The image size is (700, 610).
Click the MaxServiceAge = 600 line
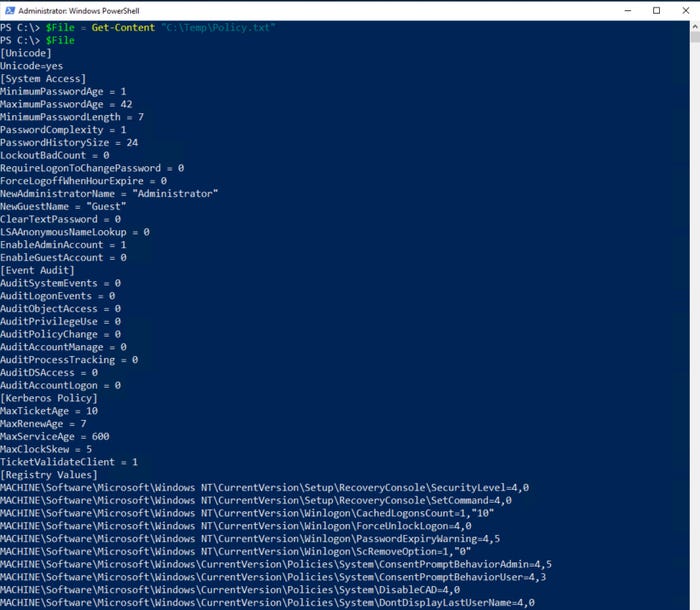54,437
